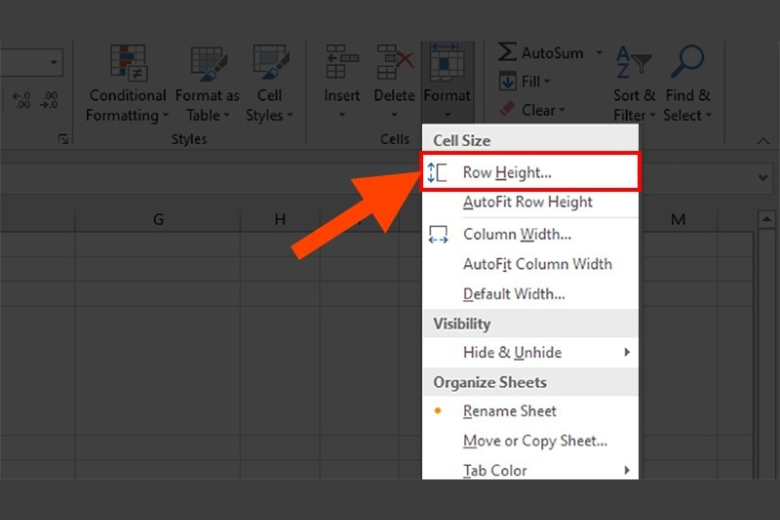Click the Delete cells icon

[x=395, y=62]
